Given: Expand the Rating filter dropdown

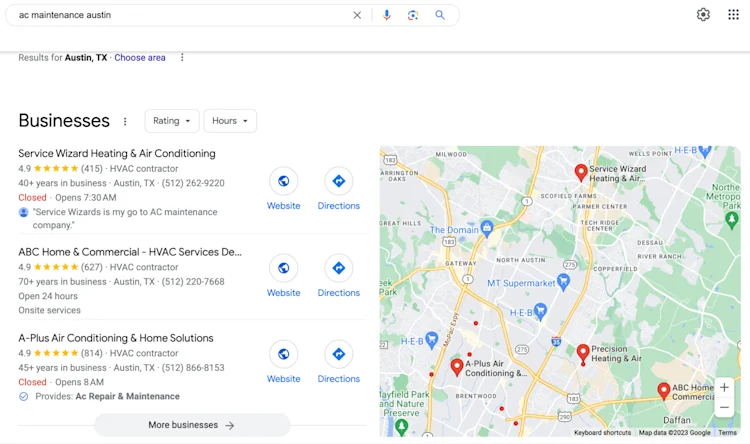Looking at the screenshot, I should (x=172, y=121).
